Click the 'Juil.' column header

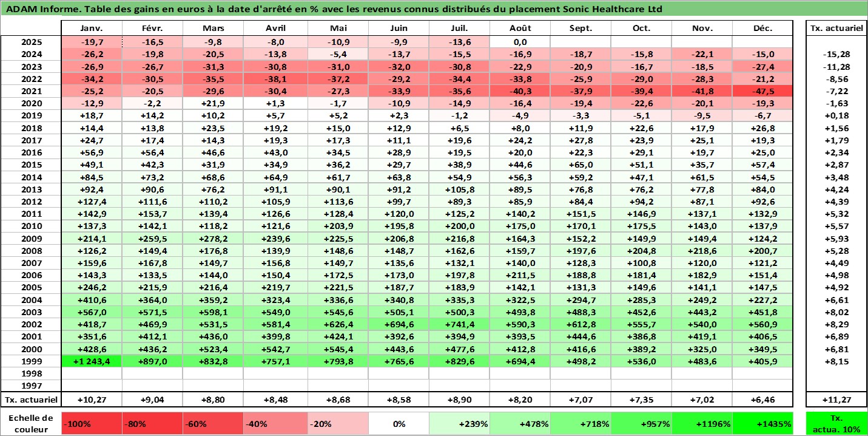tap(459, 29)
